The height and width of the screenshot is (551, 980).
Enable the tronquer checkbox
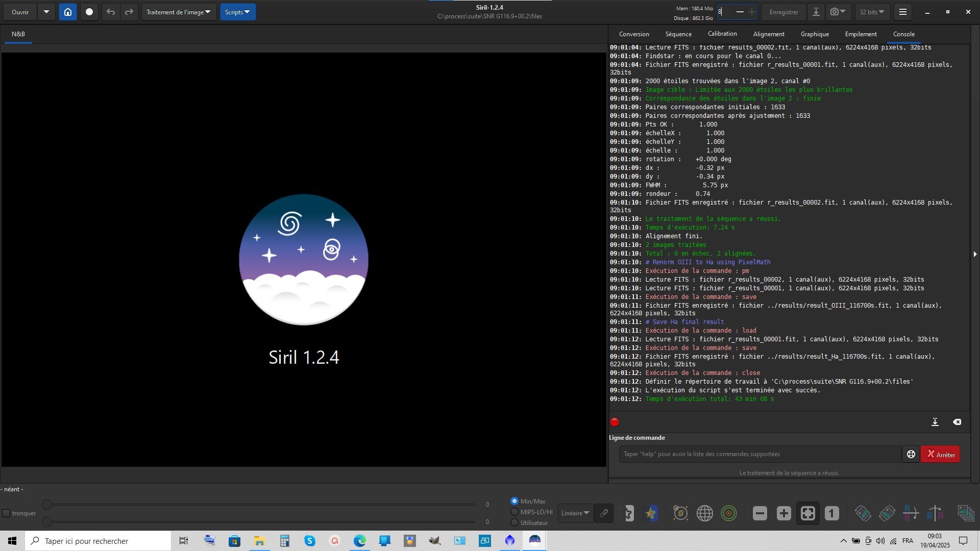click(7, 513)
